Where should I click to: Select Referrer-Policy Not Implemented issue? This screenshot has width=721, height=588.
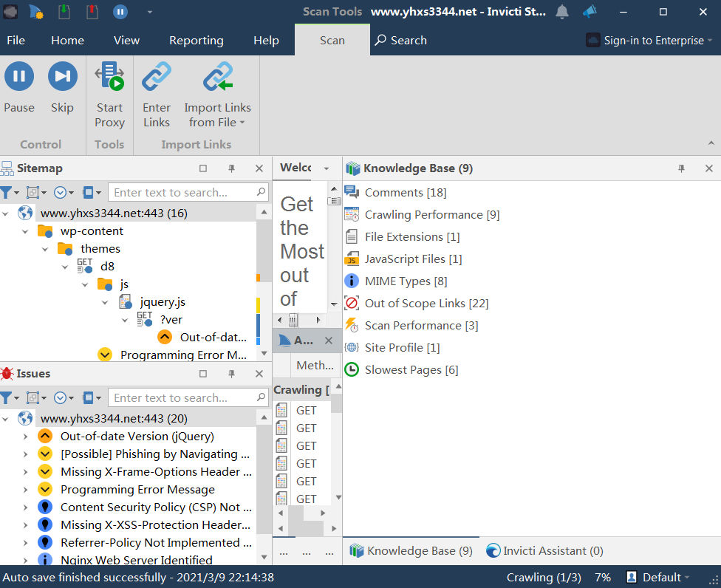click(x=156, y=542)
